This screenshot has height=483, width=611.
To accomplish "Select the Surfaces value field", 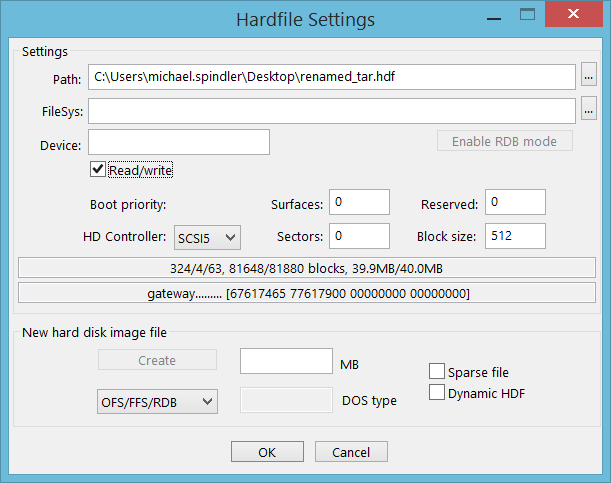I will pos(359,202).
